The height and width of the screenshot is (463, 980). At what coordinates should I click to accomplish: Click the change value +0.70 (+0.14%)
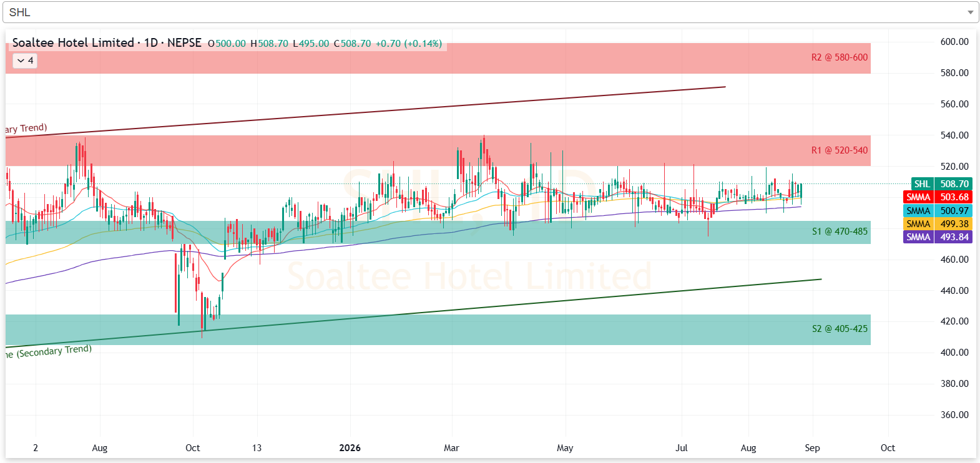click(x=408, y=44)
